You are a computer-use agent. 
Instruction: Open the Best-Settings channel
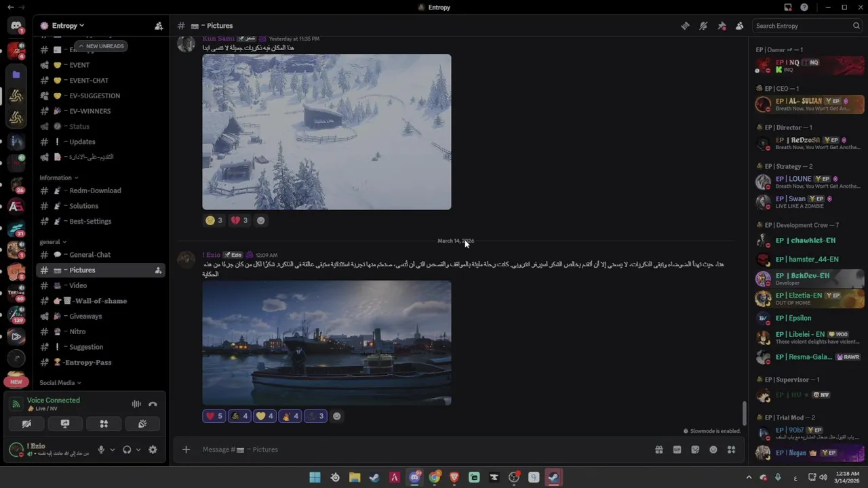(101, 222)
